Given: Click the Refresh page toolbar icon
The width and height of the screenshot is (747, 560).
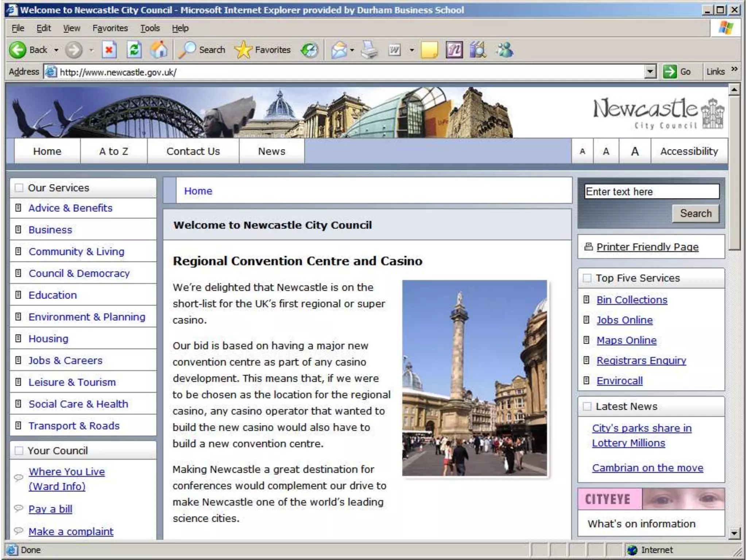Looking at the screenshot, I should click(x=134, y=50).
